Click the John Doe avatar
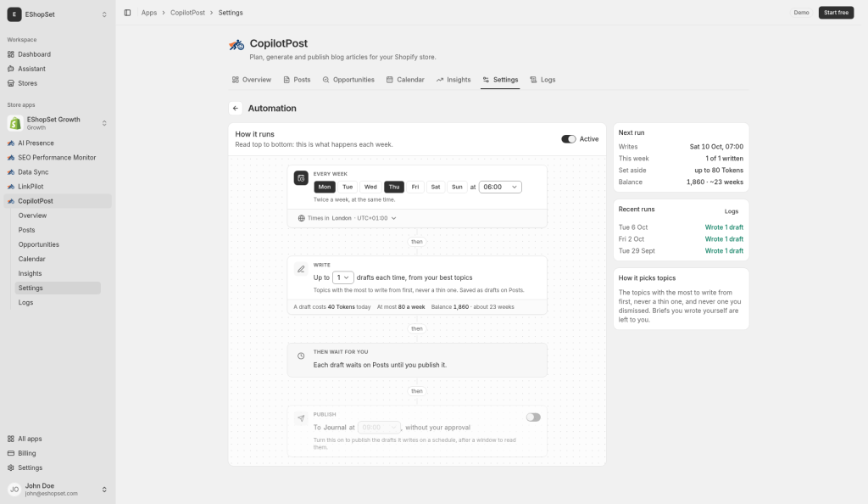 [x=14, y=490]
